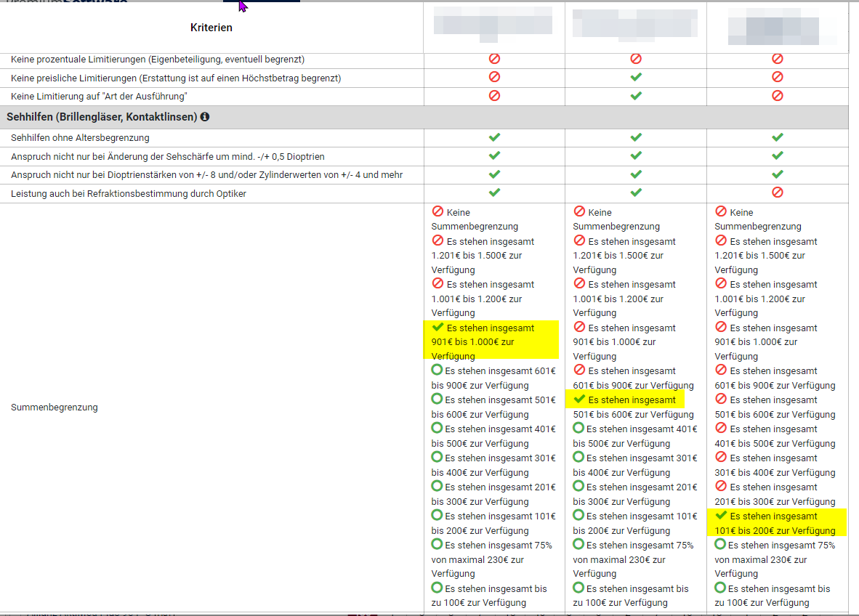The image size is (859, 616).
Task: Click the "Anspruch nicht nur bei Dioptrienstärken" row label
Action: click(x=207, y=175)
